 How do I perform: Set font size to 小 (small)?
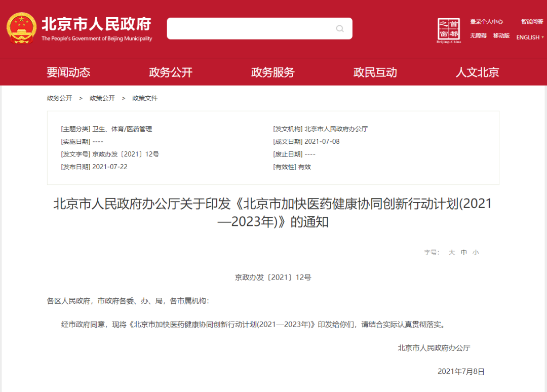(x=476, y=252)
